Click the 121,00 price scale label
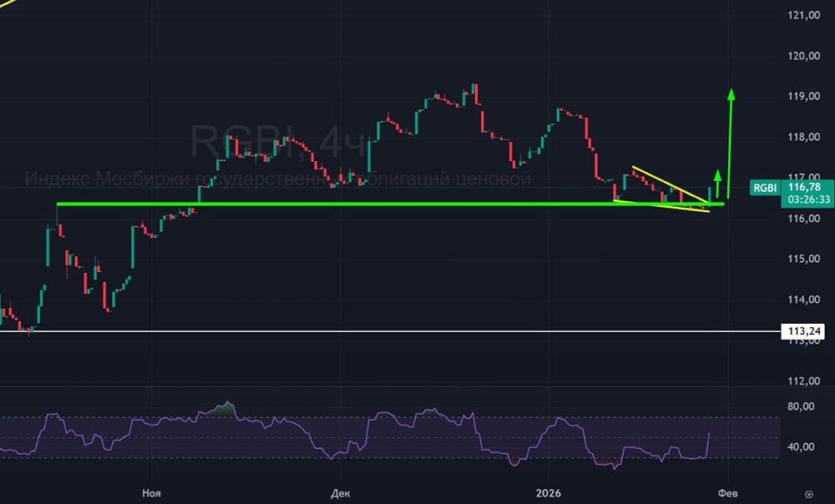The width and height of the screenshot is (835, 504). [803, 16]
